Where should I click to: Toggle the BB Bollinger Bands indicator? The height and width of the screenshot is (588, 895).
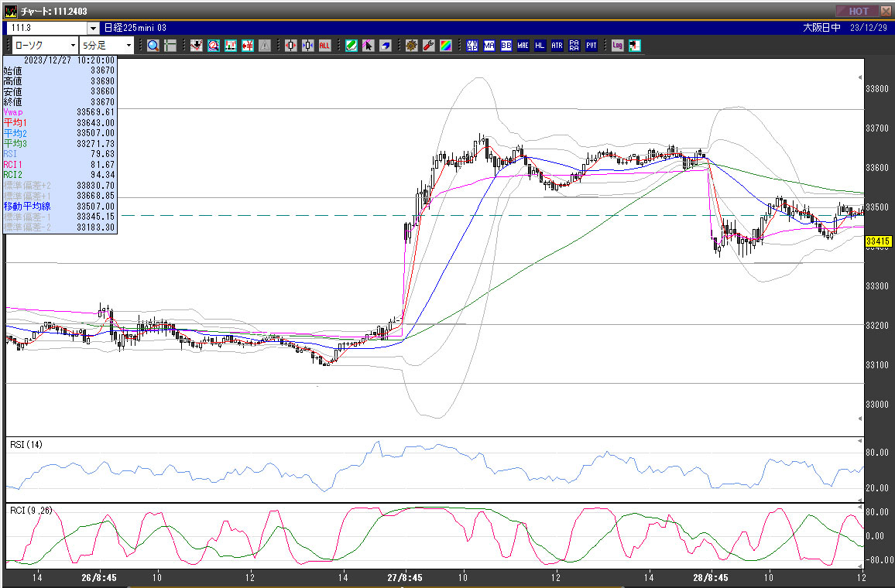pos(506,46)
